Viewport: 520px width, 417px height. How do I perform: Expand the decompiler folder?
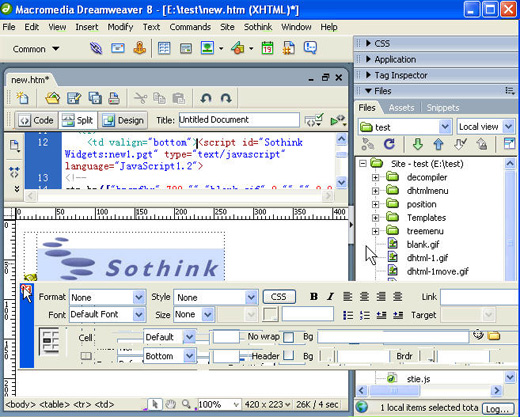point(375,177)
